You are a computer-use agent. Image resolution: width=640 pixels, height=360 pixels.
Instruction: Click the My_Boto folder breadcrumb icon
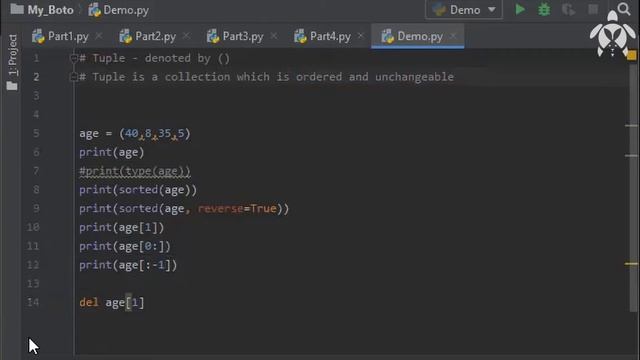click(x=17, y=9)
